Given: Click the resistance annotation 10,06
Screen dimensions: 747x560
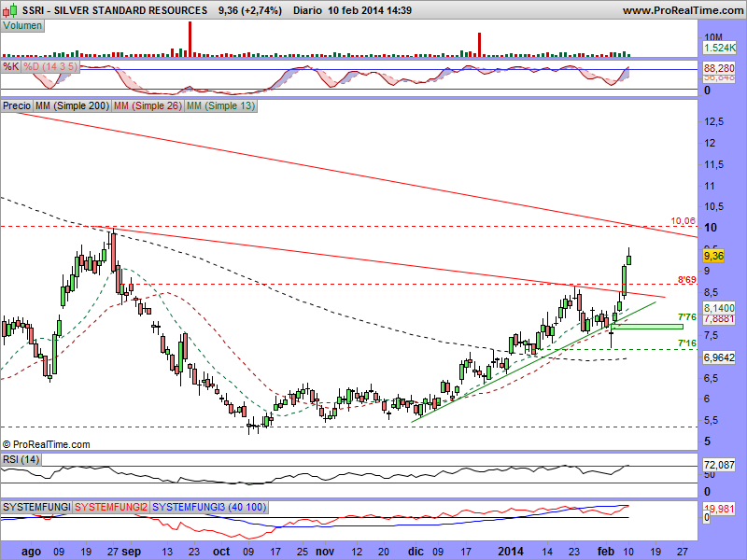Looking at the screenshot, I should pos(684,221).
